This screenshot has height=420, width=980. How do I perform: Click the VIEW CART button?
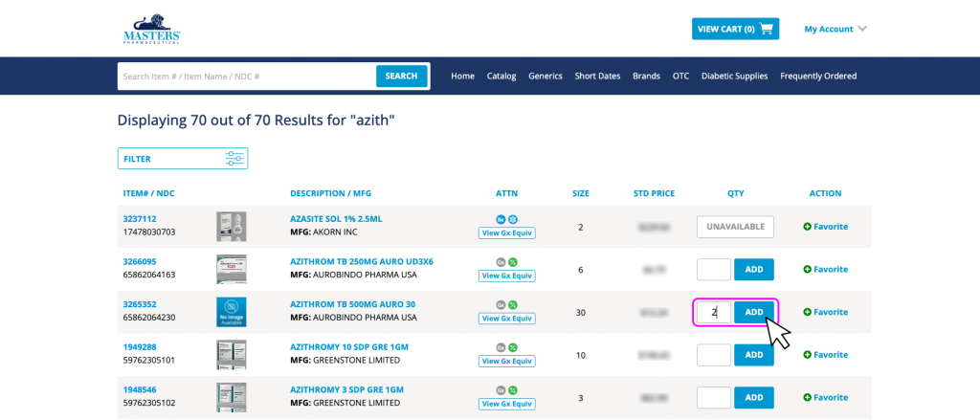735,29
